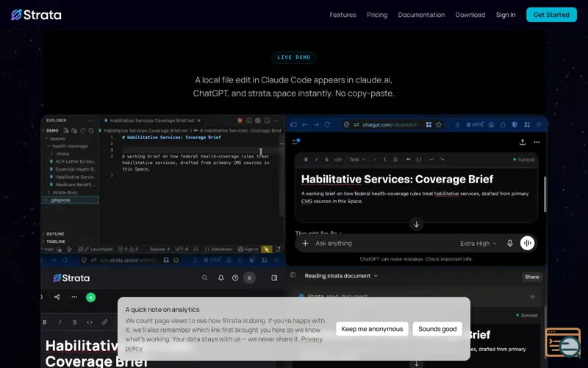The width and height of the screenshot is (588, 368).
Task: Open ChatGPT sidebar menu icon
Action: [295, 141]
